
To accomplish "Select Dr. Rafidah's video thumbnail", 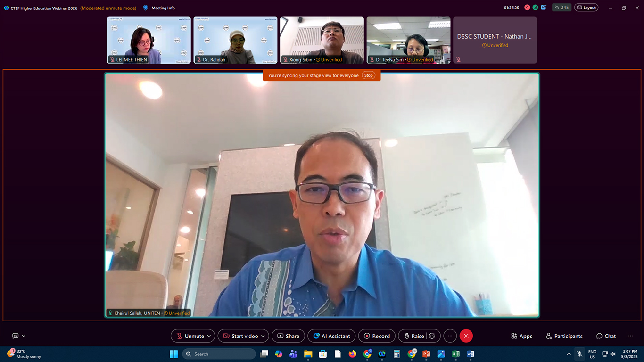I will coord(235,40).
